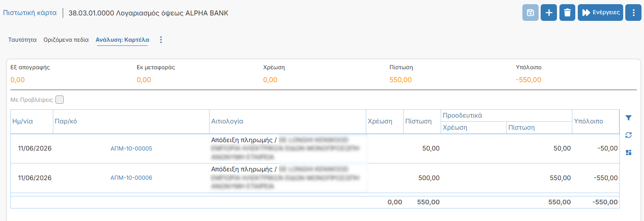Delete record using trash icon
The width and height of the screenshot is (644, 221).
click(567, 13)
